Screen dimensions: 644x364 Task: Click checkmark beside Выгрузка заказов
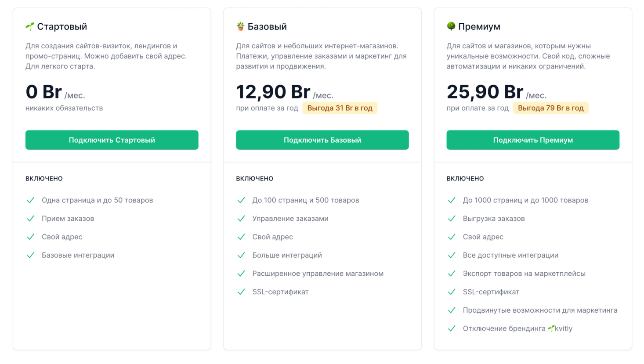(452, 219)
